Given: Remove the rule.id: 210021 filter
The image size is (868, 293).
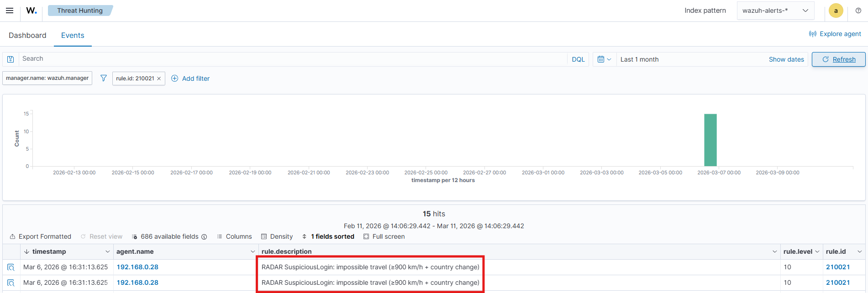Looking at the screenshot, I should point(159,78).
